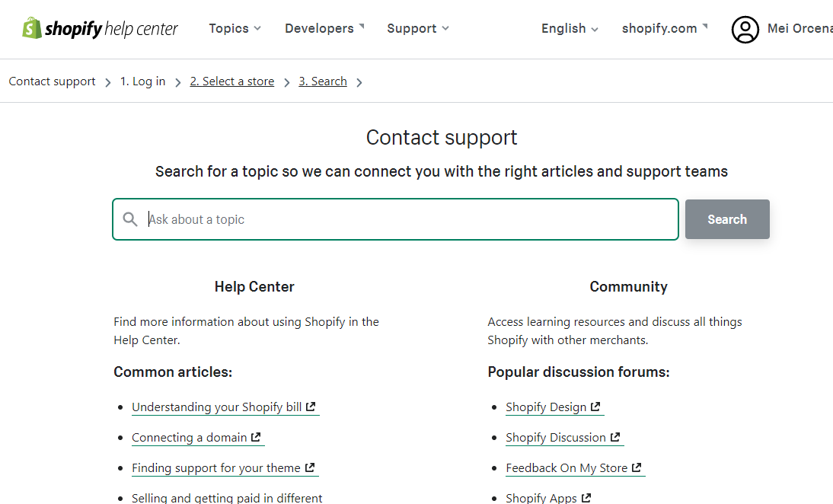Screen dimensions: 833x504
Task: Click external link icon beside Feedback On My Store
Action: 637,467
